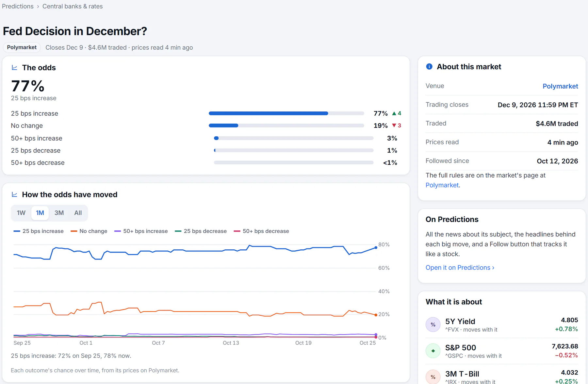Click the chart icon beside The odds
The height and width of the screenshot is (384, 588).
(14, 68)
